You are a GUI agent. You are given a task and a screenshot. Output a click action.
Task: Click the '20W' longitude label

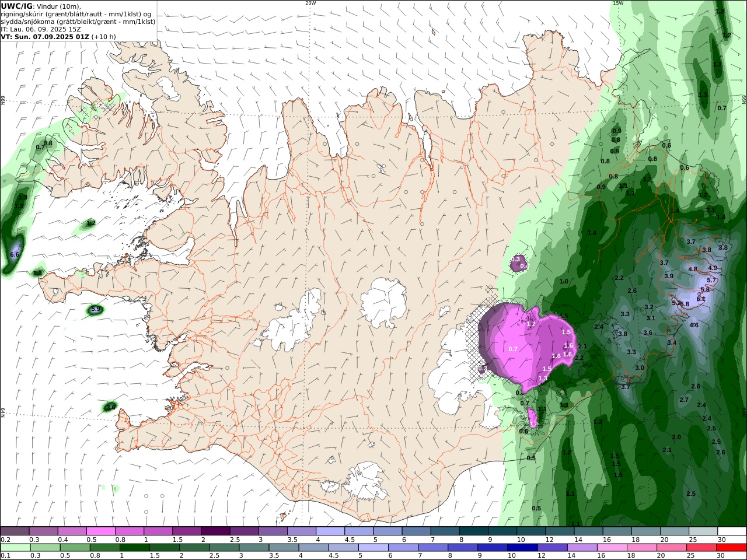(x=310, y=3)
